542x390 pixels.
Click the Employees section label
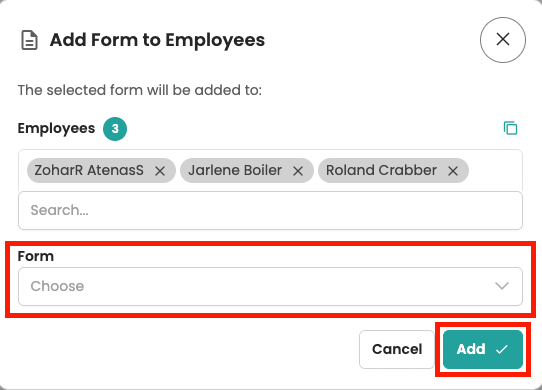pyautogui.click(x=56, y=129)
